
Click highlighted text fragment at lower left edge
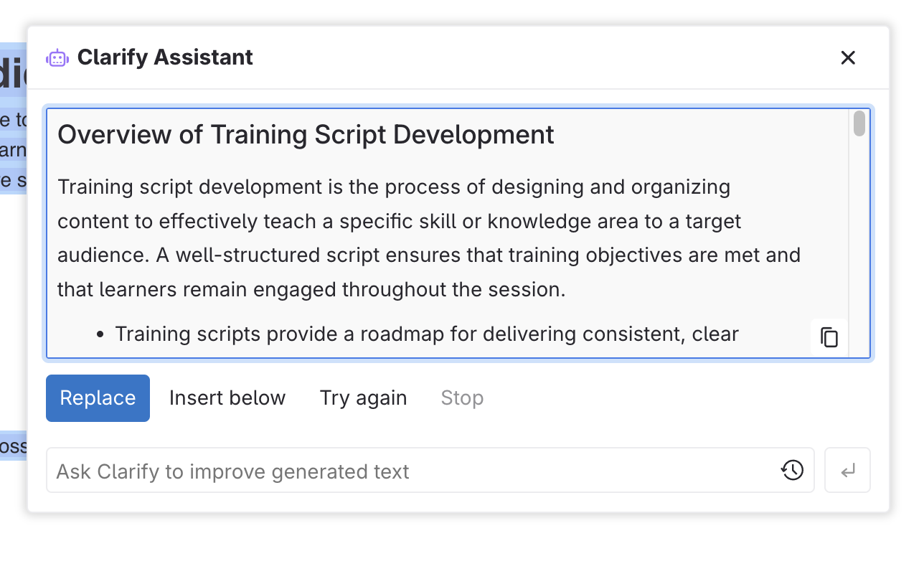pos(13,446)
